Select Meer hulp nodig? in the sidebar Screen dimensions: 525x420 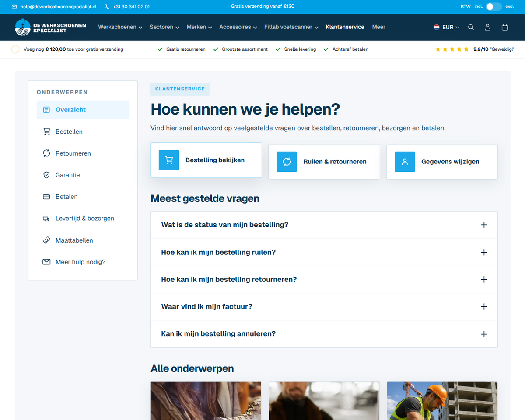[x=83, y=262]
